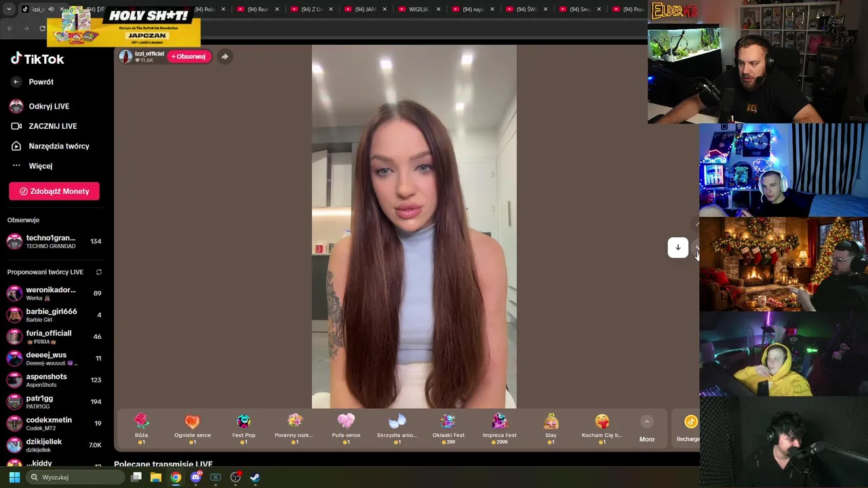The width and height of the screenshot is (868, 488).
Task: Click the izzi_official profile avatar
Action: (x=125, y=56)
